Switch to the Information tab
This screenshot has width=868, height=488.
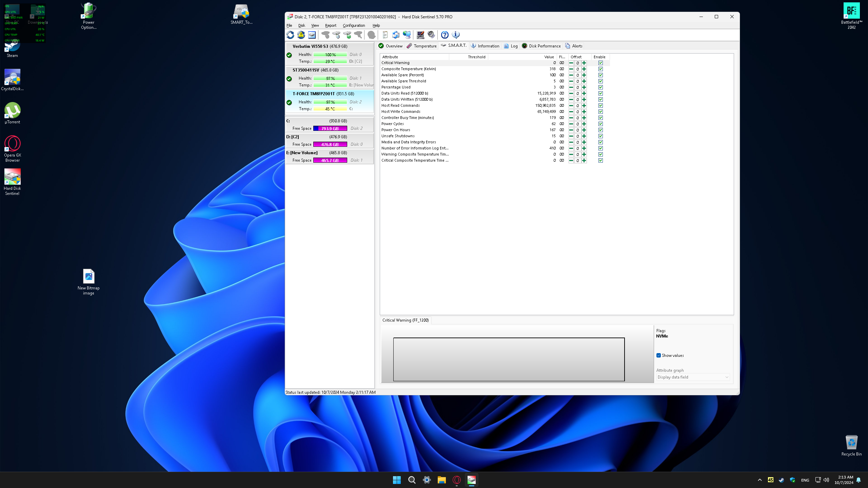coord(485,46)
